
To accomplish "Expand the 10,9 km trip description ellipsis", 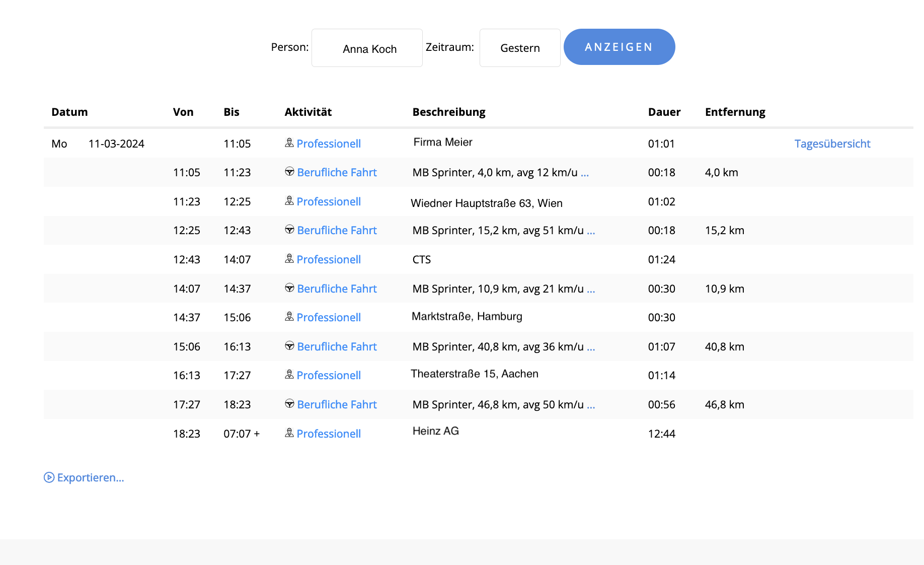I will pyautogui.click(x=591, y=289).
